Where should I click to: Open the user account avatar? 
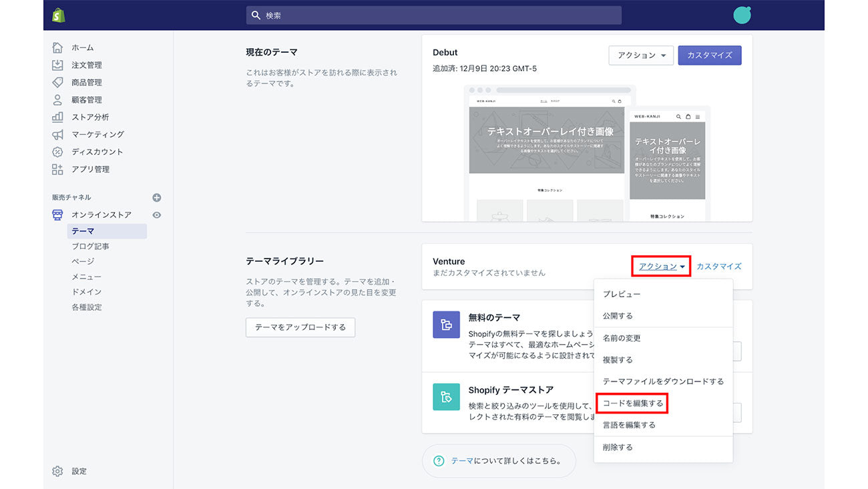[742, 15]
